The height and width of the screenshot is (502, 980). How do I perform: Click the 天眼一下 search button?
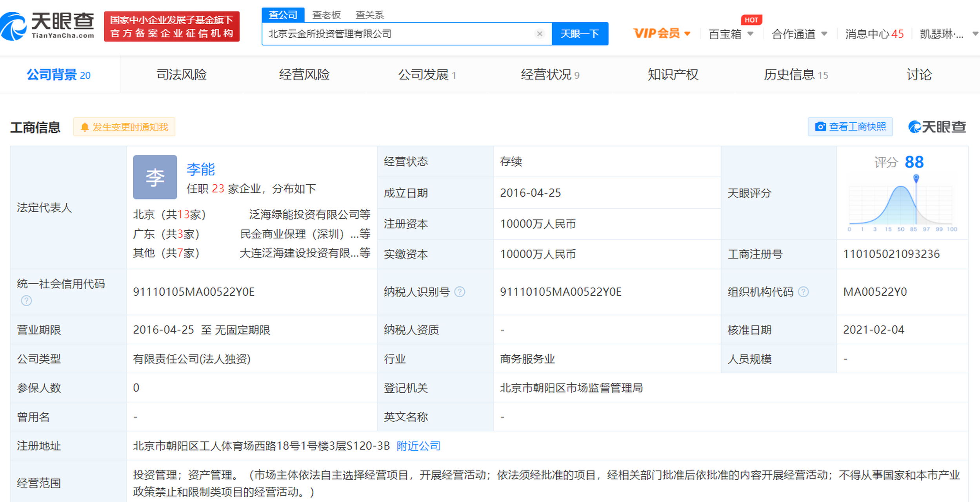point(580,34)
